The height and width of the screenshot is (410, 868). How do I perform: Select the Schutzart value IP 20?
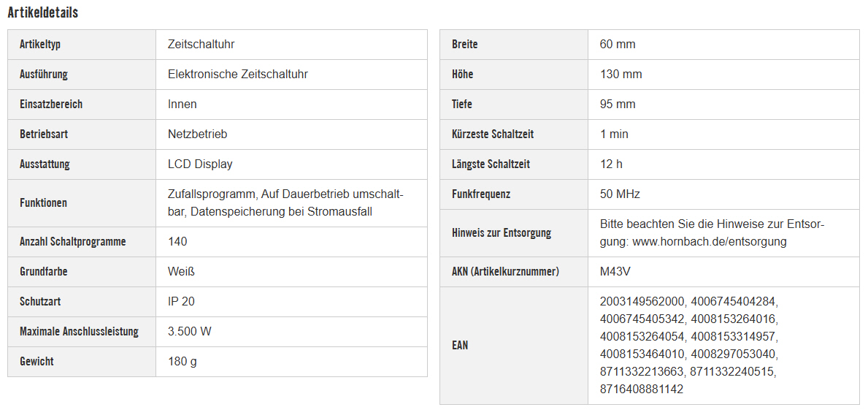coord(181,302)
